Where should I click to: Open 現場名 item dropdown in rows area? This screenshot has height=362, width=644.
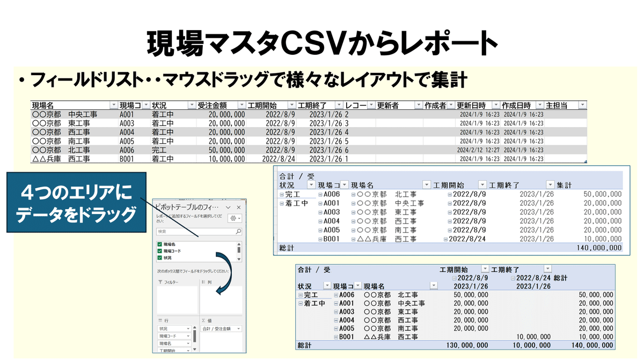coord(188,344)
